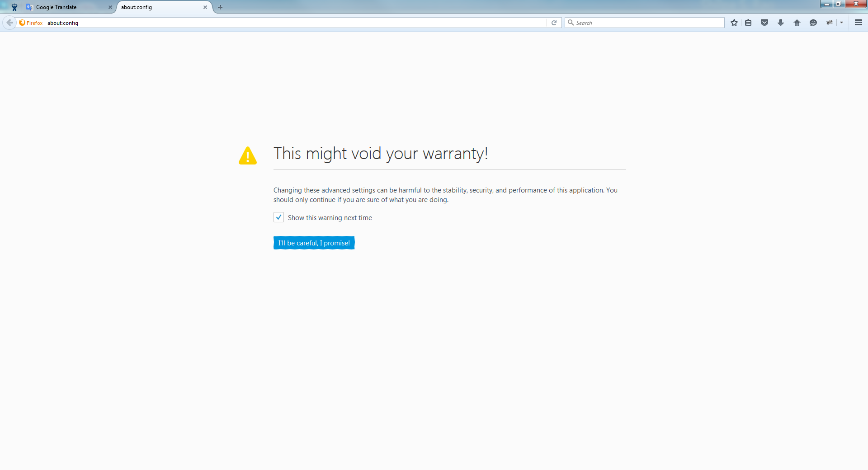This screenshot has width=868, height=470.
Task: Open the pinned tab with blue figure icon
Action: click(x=14, y=7)
